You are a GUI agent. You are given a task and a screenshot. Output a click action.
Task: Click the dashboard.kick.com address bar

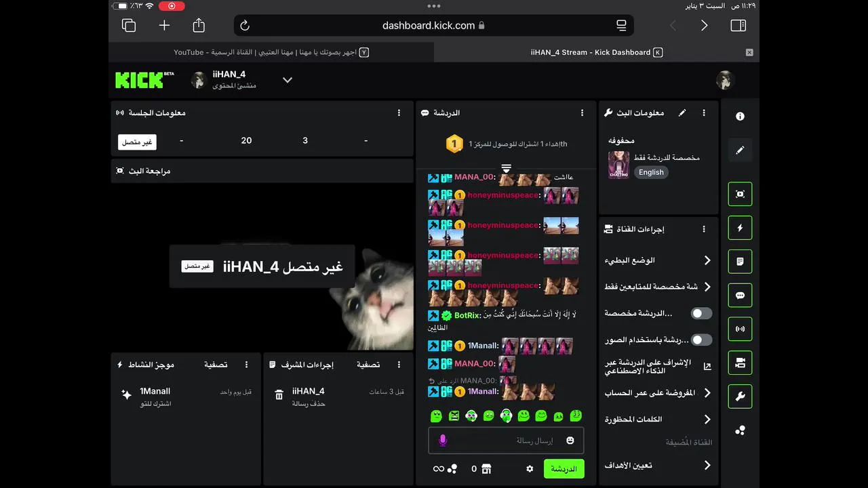[434, 26]
